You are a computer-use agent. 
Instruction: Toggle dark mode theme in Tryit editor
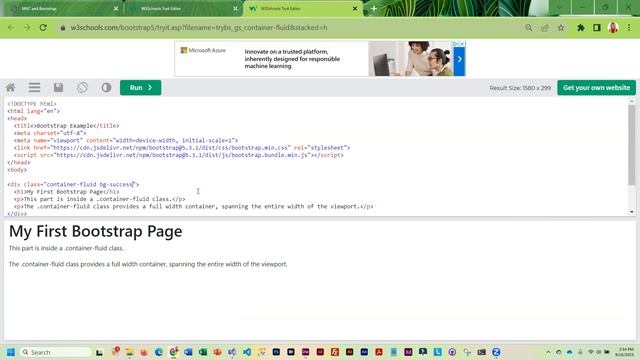[x=106, y=87]
